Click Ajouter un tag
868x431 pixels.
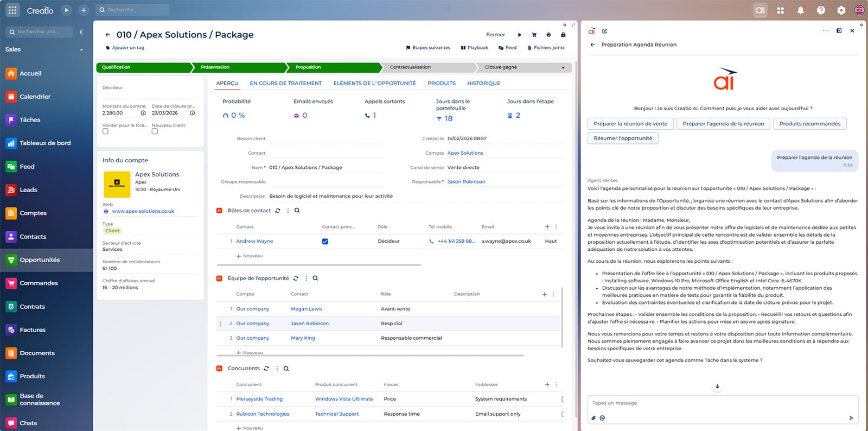125,48
